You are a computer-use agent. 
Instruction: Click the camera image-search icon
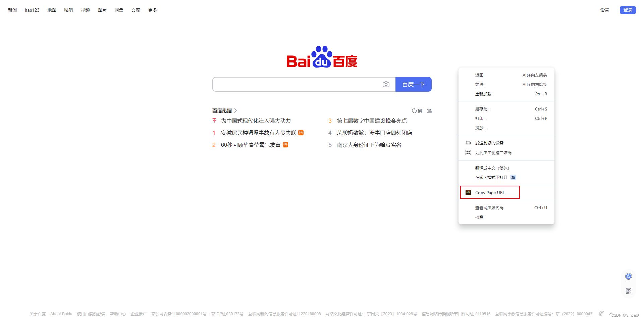[386, 84]
